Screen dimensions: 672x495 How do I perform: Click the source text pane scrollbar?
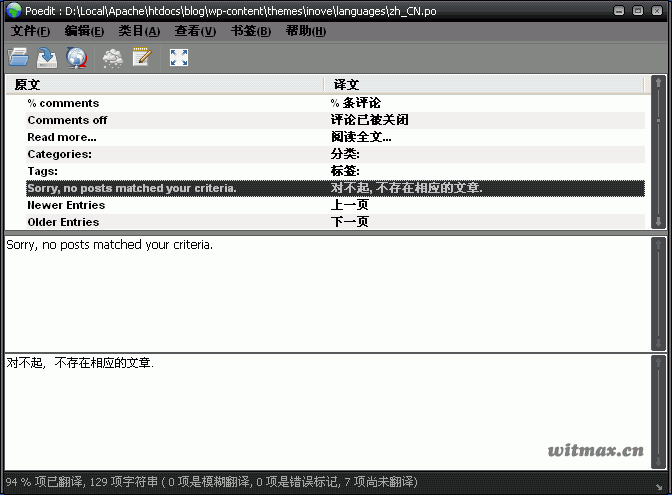point(659,294)
